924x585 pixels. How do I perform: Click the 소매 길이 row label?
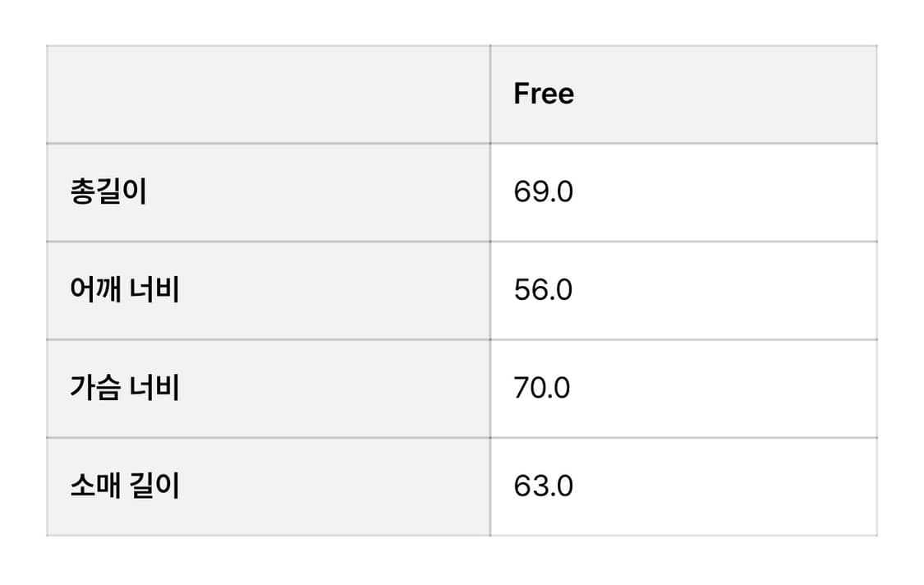click(125, 486)
